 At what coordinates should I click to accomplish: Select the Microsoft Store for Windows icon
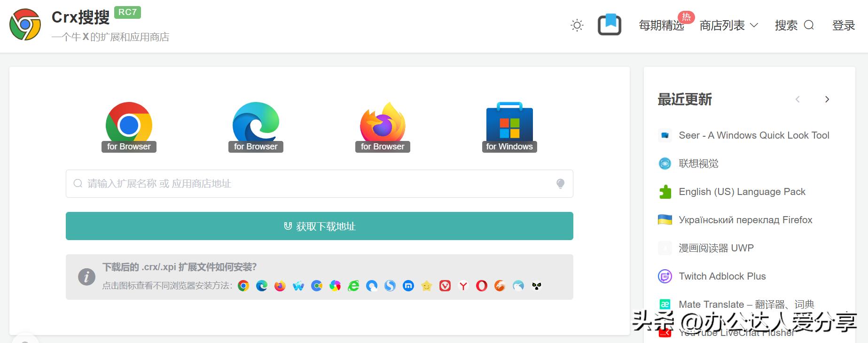coord(509,127)
